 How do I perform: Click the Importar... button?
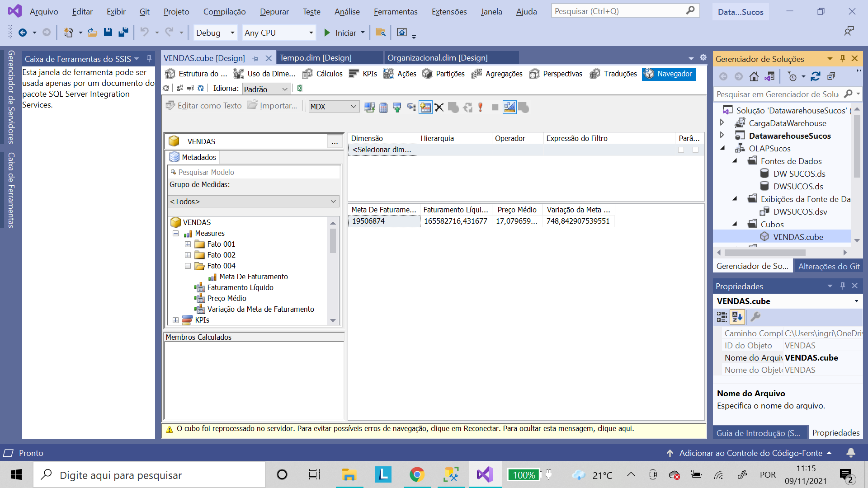tap(272, 106)
